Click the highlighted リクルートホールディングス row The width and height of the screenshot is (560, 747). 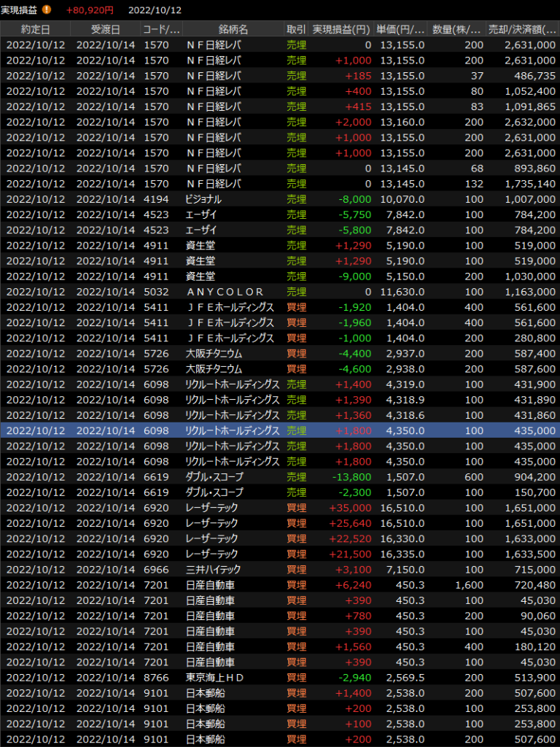click(280, 430)
